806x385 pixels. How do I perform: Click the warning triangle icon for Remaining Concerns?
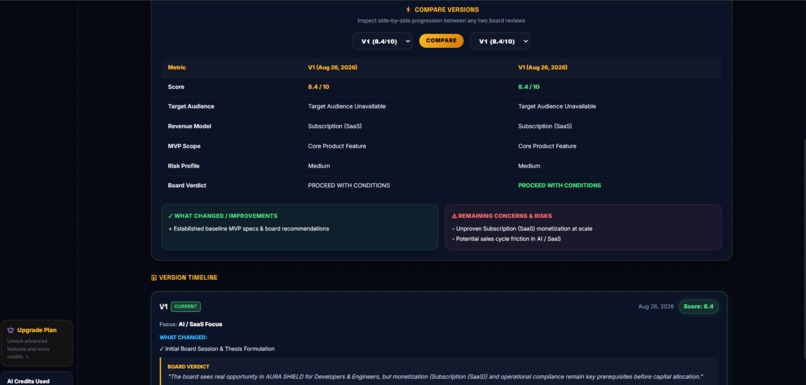coord(454,216)
